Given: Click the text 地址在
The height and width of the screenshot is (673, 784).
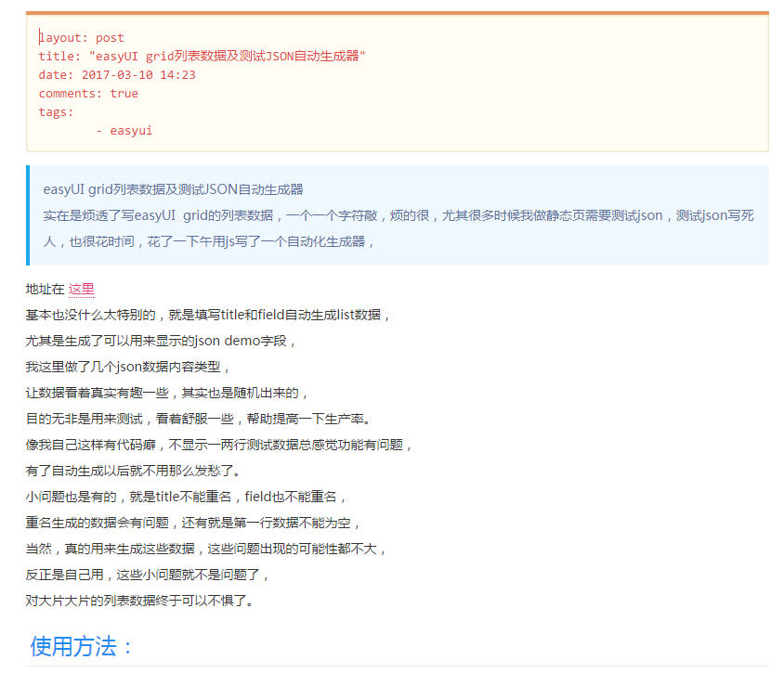Looking at the screenshot, I should pyautogui.click(x=45, y=289).
